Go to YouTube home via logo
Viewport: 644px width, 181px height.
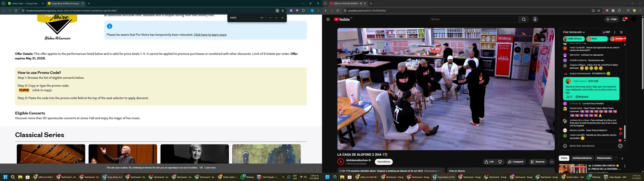coord(342,19)
